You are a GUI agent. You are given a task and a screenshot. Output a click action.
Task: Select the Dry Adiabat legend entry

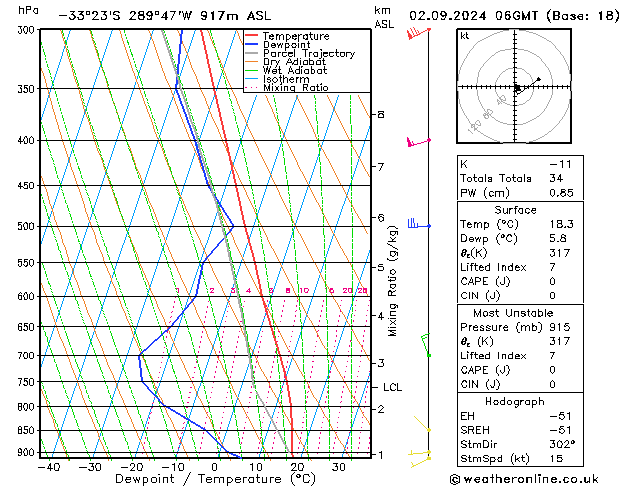click(x=286, y=62)
